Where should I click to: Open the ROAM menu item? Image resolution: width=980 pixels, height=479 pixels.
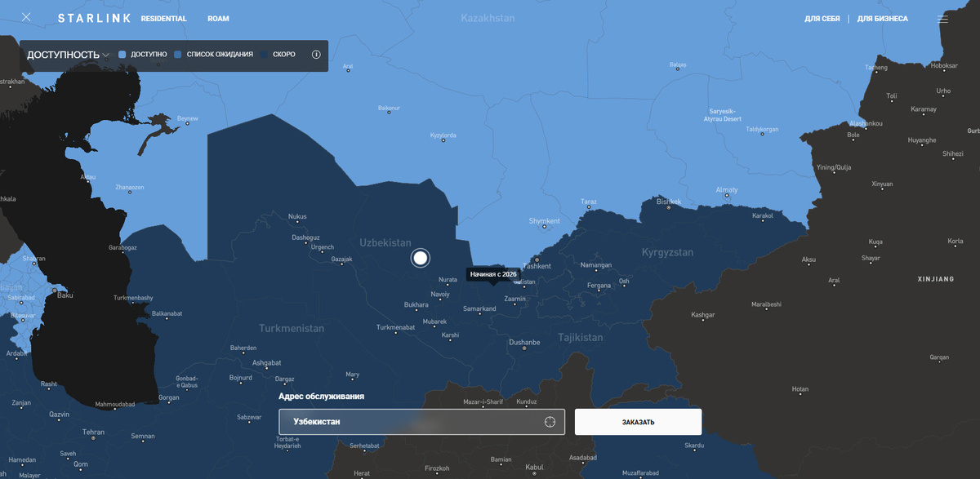click(218, 18)
